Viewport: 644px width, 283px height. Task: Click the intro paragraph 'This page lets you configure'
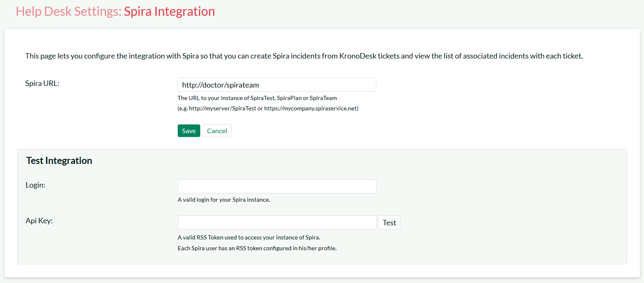(x=304, y=56)
